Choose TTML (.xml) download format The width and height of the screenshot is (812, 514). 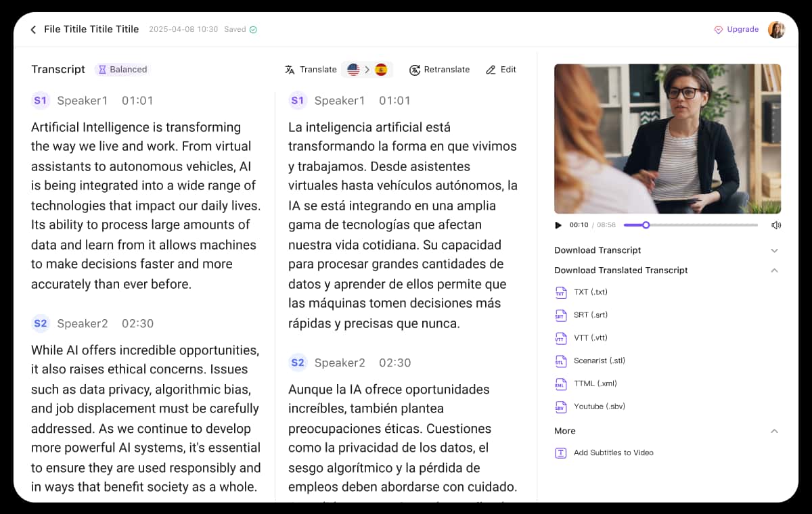595,384
